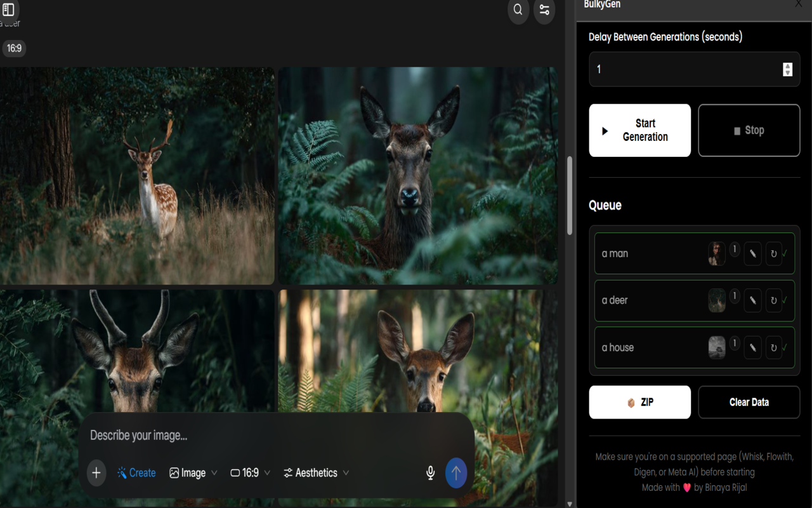The height and width of the screenshot is (508, 812).
Task: Increase delay using the stepper up arrow
Action: 787,65
